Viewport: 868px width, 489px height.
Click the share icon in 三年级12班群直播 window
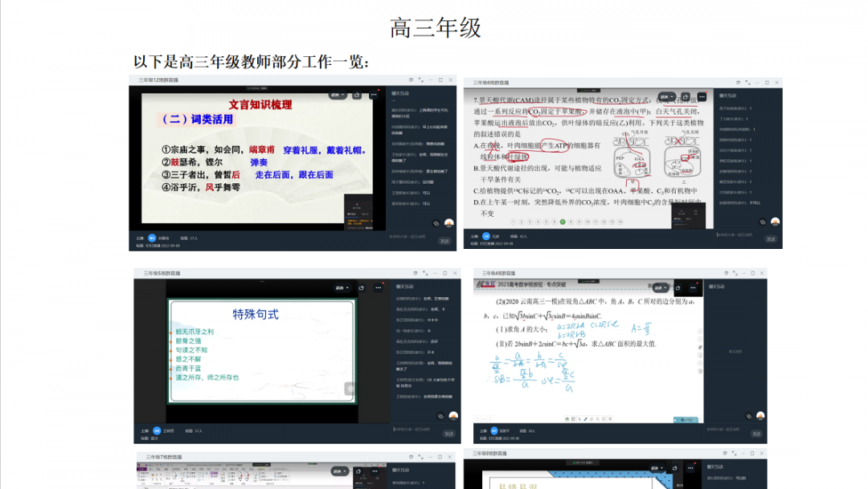pyautogui.click(x=357, y=95)
